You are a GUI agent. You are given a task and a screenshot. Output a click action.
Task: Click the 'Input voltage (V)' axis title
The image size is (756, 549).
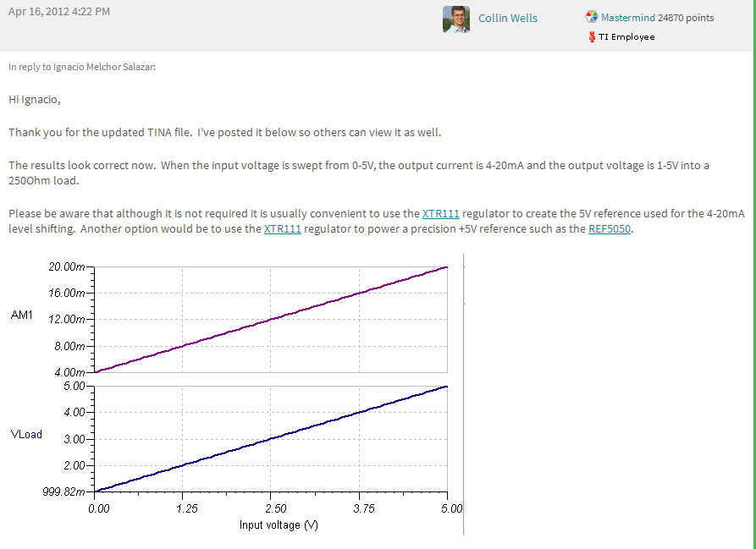(279, 524)
